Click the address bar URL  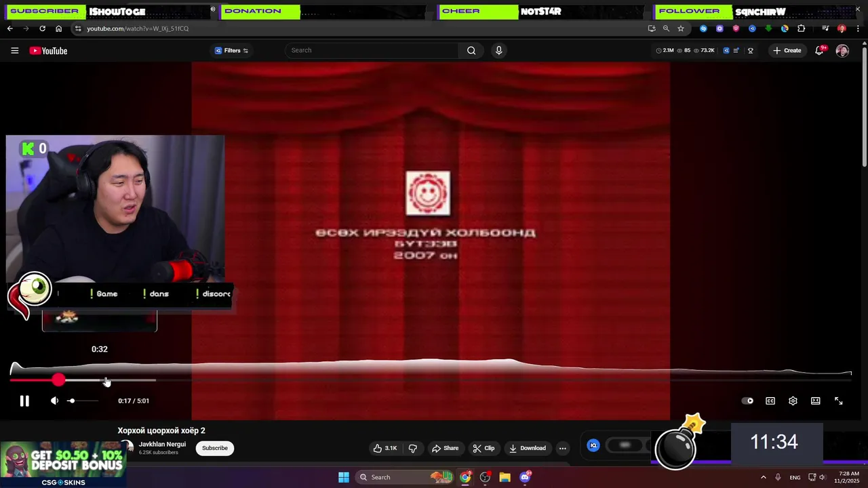pos(138,28)
